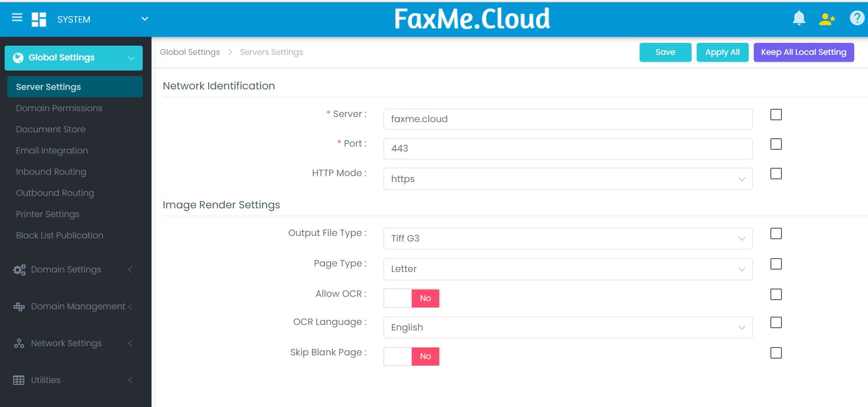Tick the checkbox beside Page Type
This screenshot has width=868, height=407.
pyautogui.click(x=776, y=264)
